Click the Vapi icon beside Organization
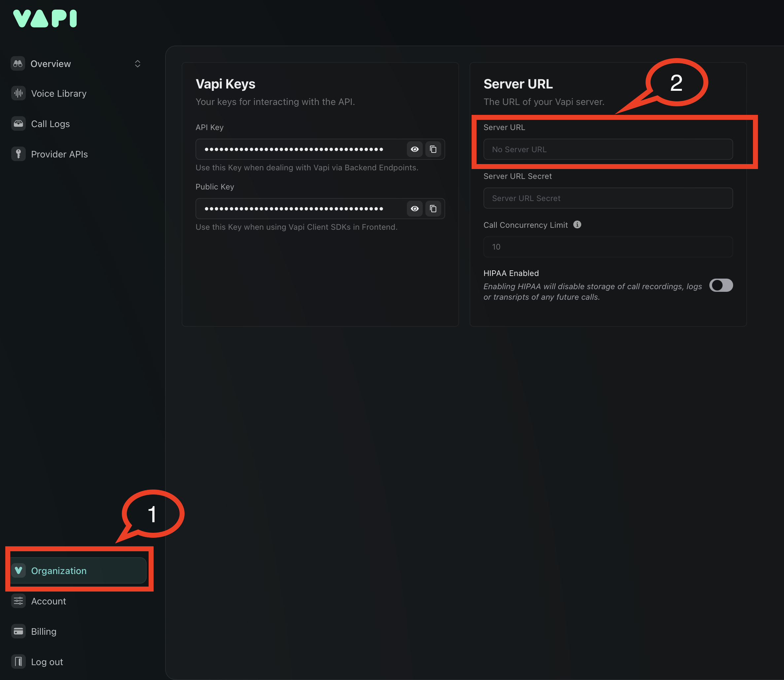Viewport: 784px width, 680px height. (18, 570)
